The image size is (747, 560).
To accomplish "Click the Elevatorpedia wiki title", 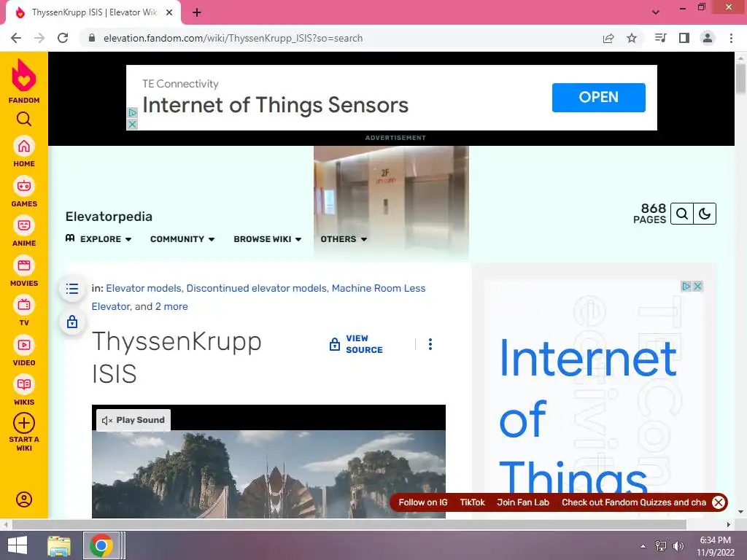I will point(109,217).
